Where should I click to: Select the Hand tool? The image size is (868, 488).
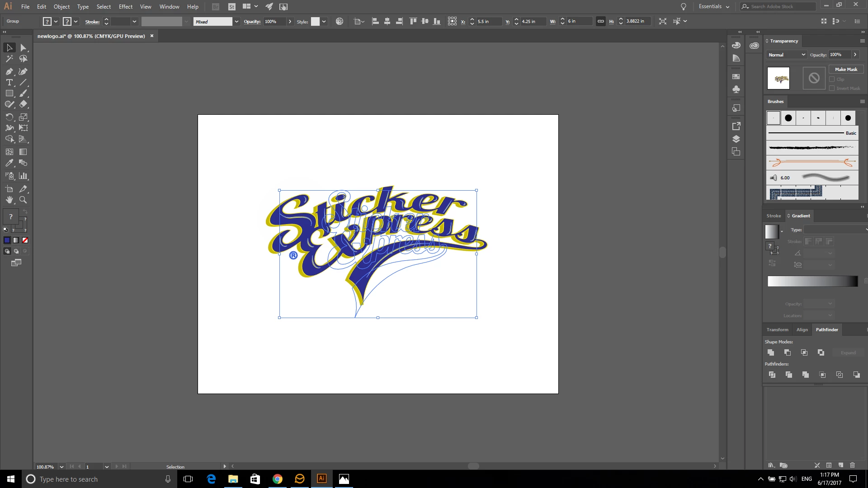pos(9,200)
